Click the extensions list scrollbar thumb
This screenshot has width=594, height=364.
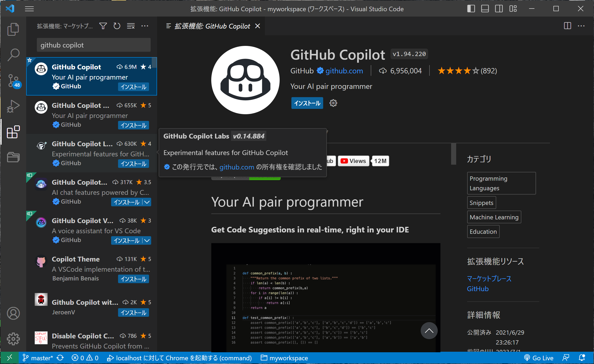154,63
